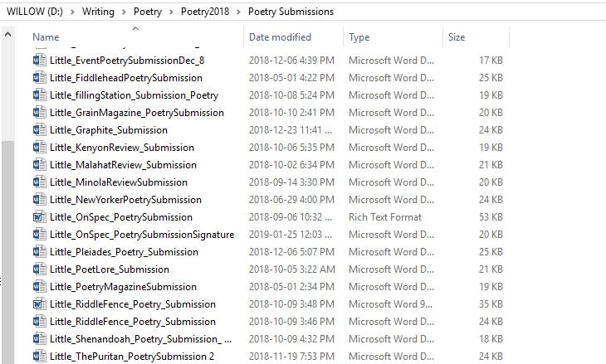Select file name Little_MalahatReview_Submission
The width and height of the screenshot is (606, 364).
[x=123, y=165]
